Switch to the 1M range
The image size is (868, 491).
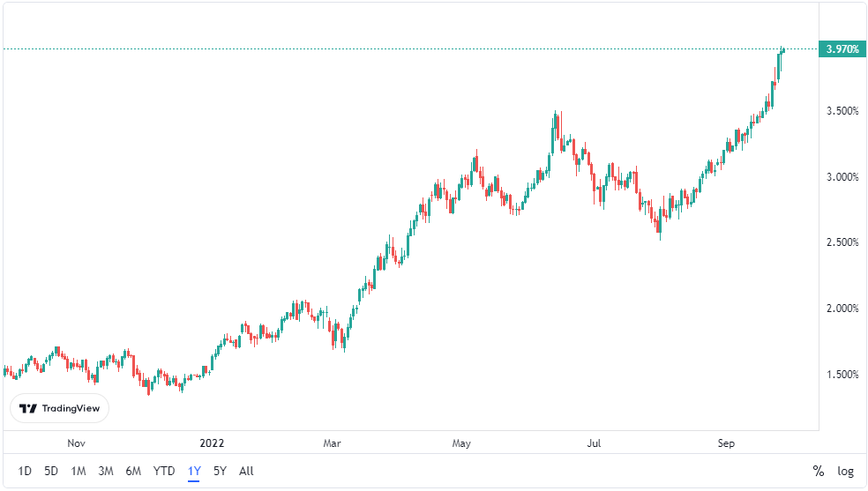coord(79,471)
